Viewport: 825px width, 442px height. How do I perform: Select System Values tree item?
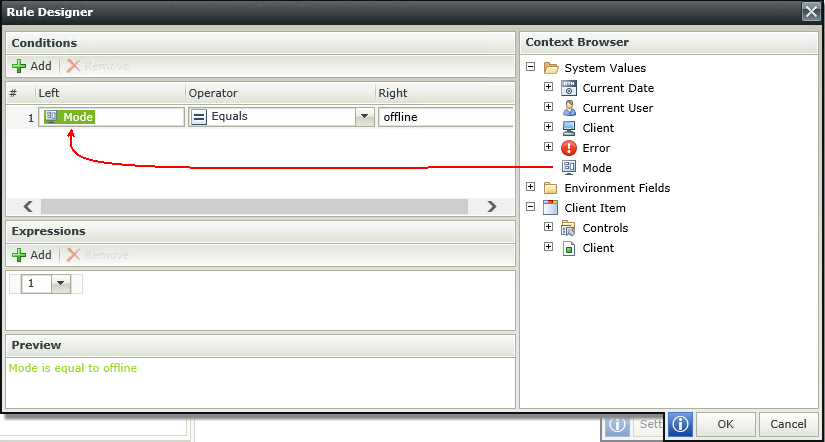[605, 68]
